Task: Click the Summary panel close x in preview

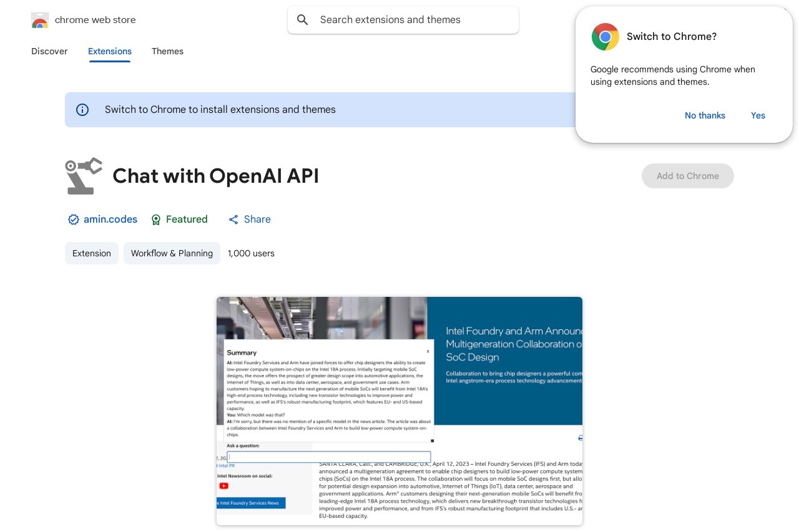Action: tap(428, 351)
